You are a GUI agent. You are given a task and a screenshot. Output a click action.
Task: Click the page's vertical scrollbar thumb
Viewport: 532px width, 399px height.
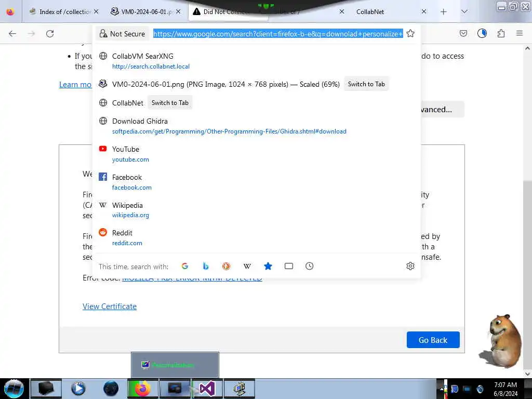pos(527,275)
